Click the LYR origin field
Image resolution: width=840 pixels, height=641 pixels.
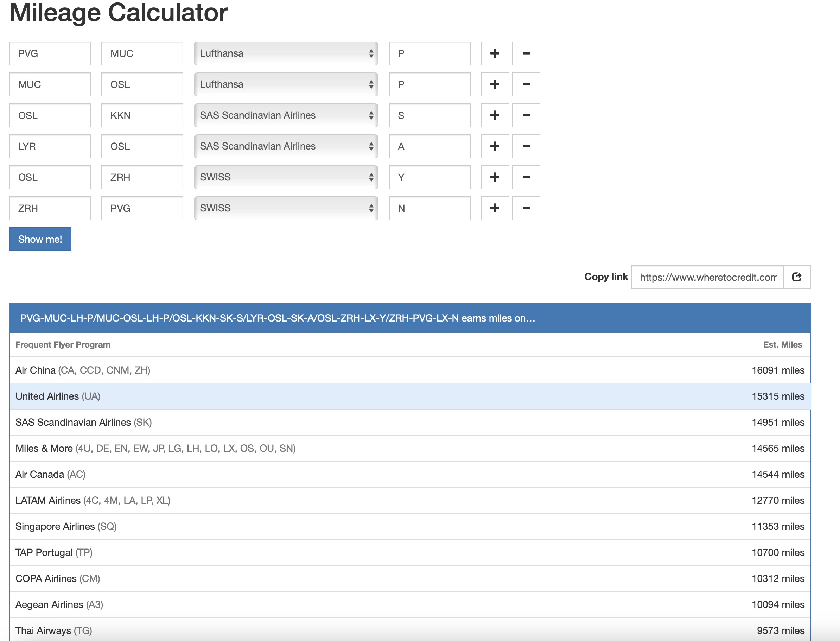point(50,146)
